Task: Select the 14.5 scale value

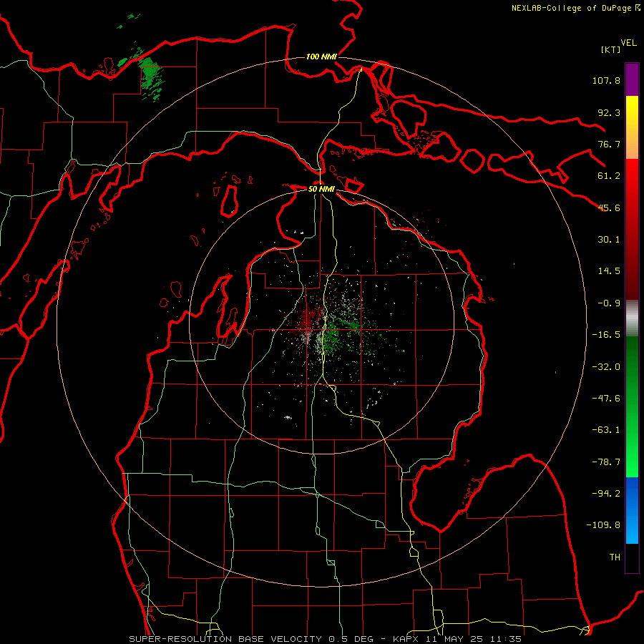Action: pyautogui.click(x=609, y=271)
